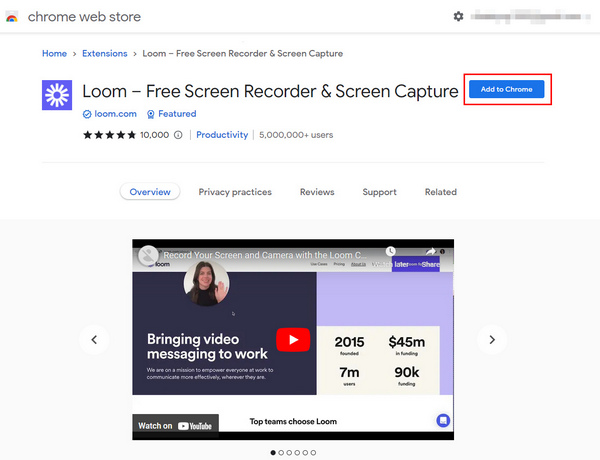
Task: Click the 'Top teams choose Loom' text
Action: [x=293, y=421]
